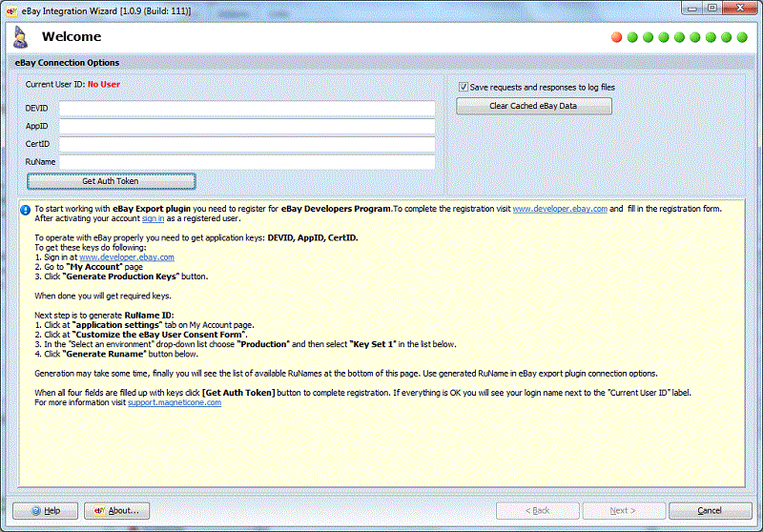Click the Welcome heading text
The width and height of the screenshot is (763, 532).
(x=72, y=36)
